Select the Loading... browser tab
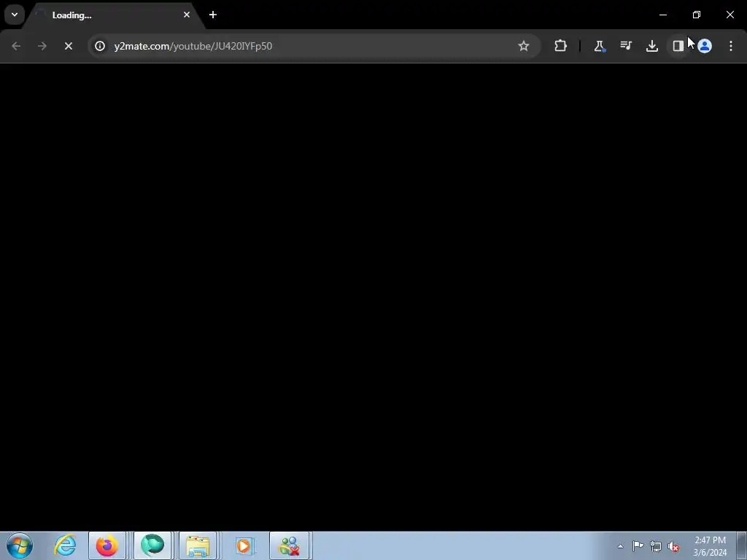 [115, 15]
